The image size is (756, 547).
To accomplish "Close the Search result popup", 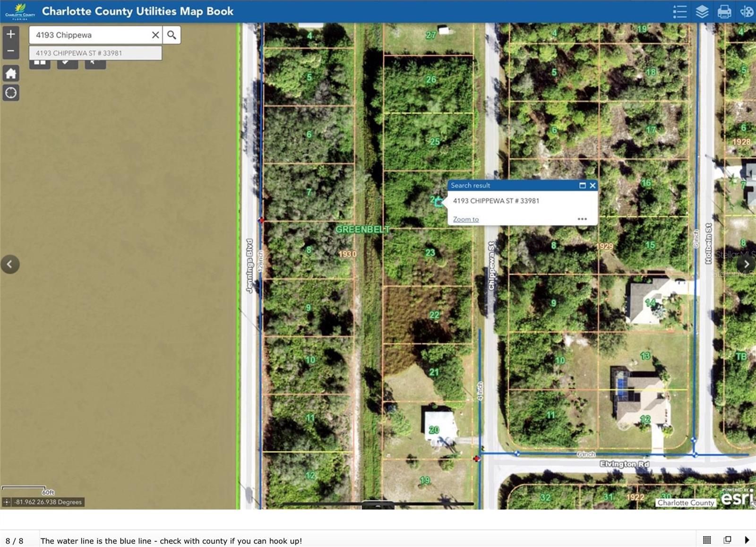I will pos(593,185).
